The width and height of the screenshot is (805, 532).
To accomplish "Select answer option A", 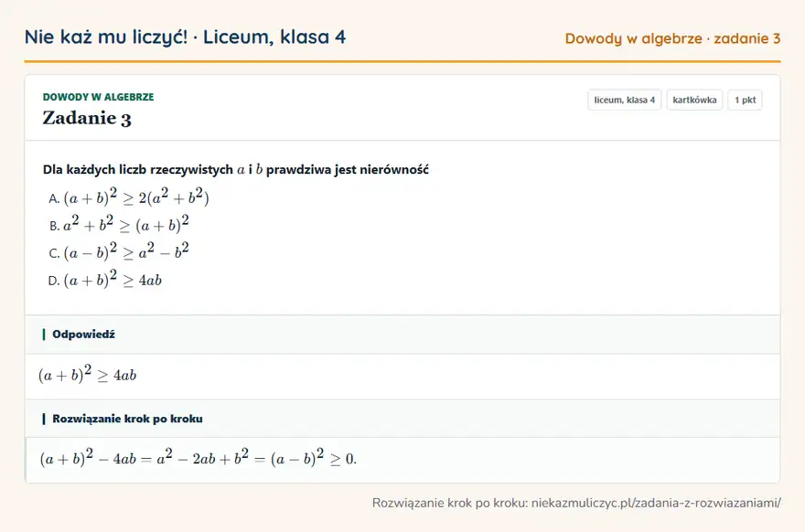I will (128, 197).
